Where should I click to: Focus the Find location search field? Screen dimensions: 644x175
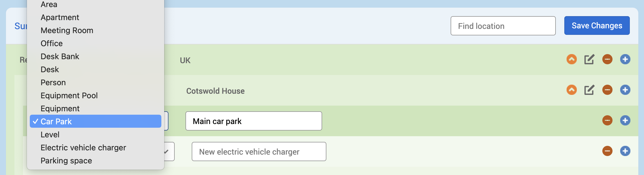pyautogui.click(x=503, y=26)
